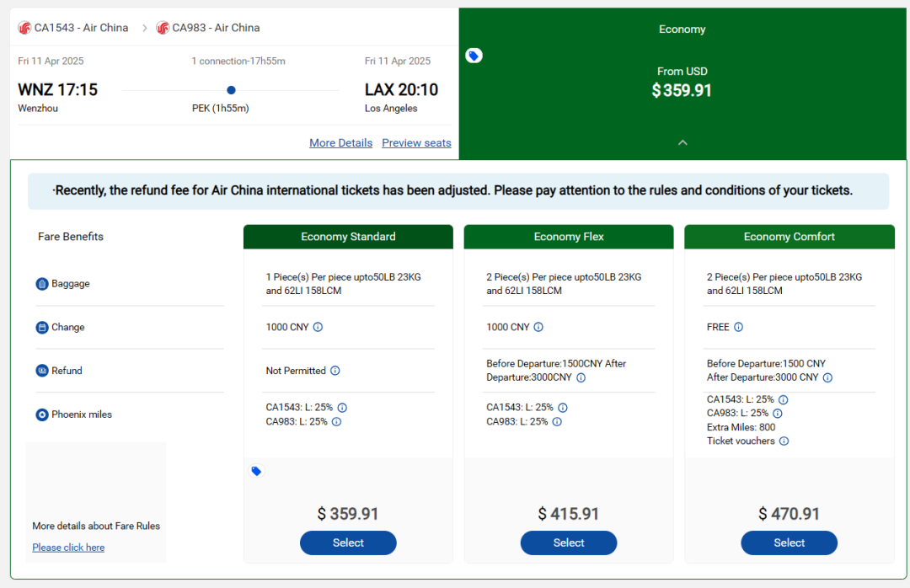Click info icon for Economy Flex refund terms

tap(581, 377)
